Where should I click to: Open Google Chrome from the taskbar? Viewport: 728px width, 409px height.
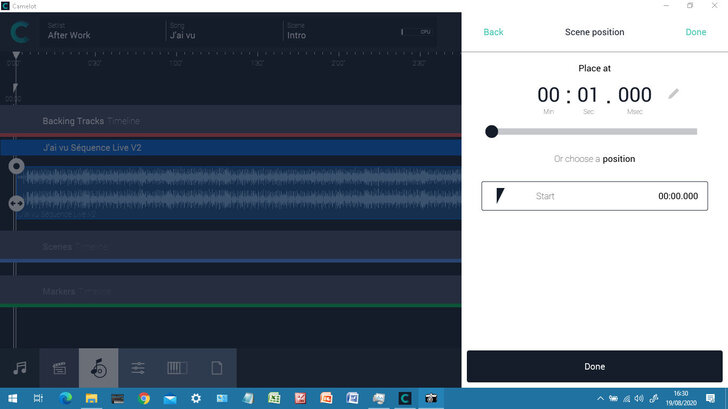coord(144,398)
